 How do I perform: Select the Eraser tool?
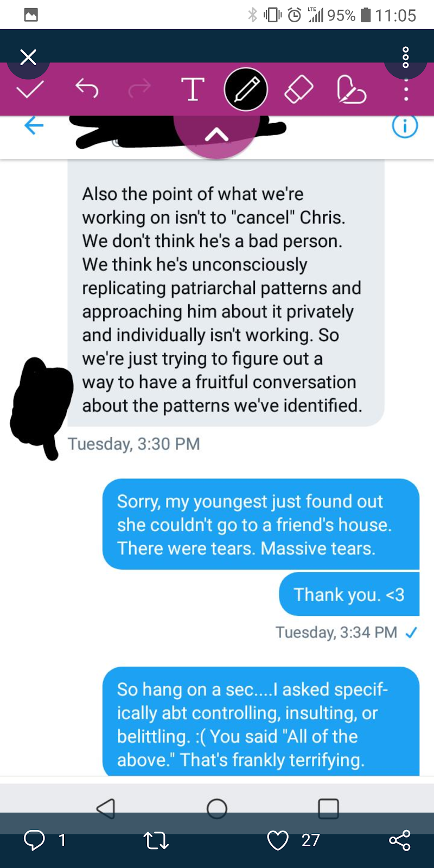[x=299, y=89]
